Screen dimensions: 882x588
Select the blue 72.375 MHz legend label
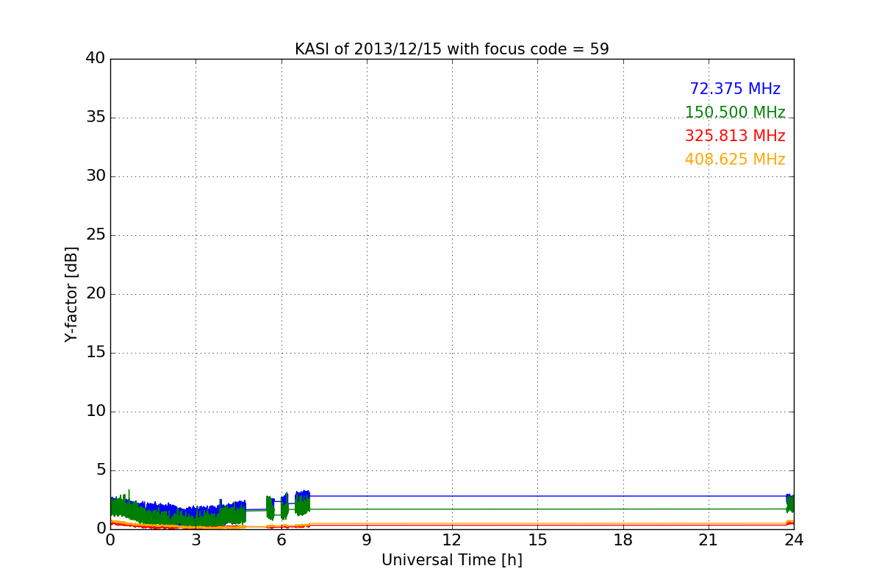click(735, 89)
